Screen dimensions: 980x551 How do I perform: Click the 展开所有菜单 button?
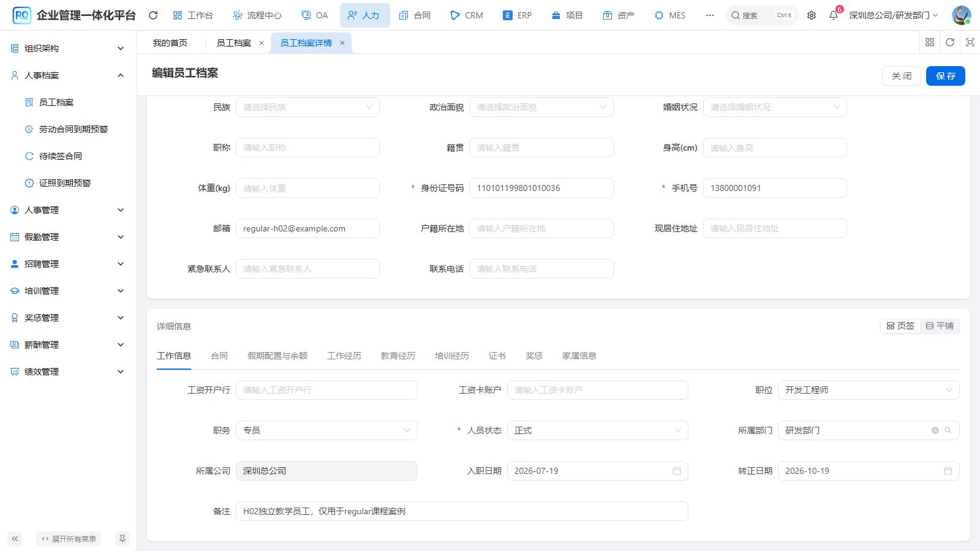(69, 539)
